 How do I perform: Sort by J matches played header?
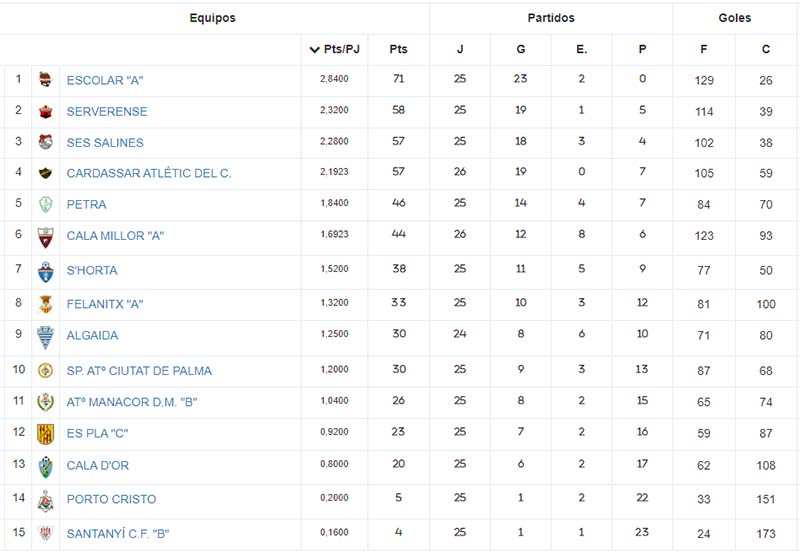(x=460, y=49)
